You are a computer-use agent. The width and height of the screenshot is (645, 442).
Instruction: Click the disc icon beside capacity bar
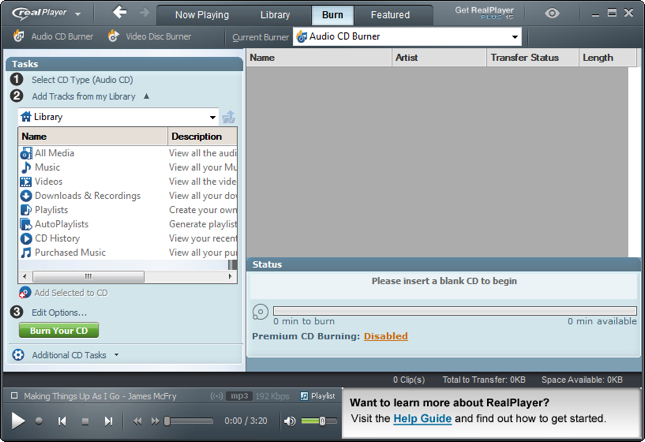[x=260, y=312]
